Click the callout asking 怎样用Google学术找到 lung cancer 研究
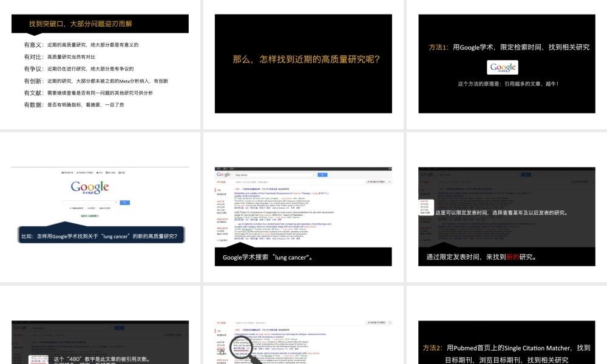The width and height of the screenshot is (607, 364). click(x=100, y=236)
